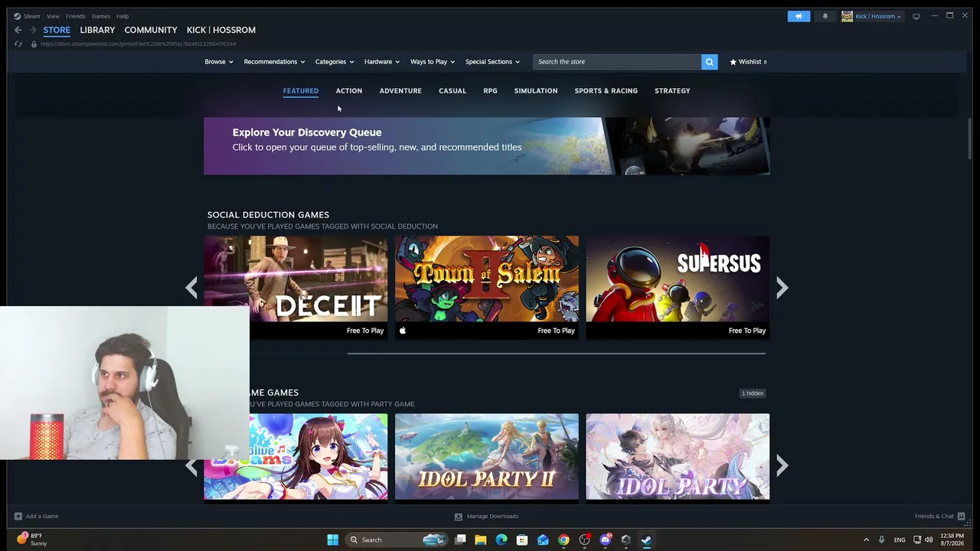Click the 1 hidden badge
The image size is (980, 551).
(753, 393)
